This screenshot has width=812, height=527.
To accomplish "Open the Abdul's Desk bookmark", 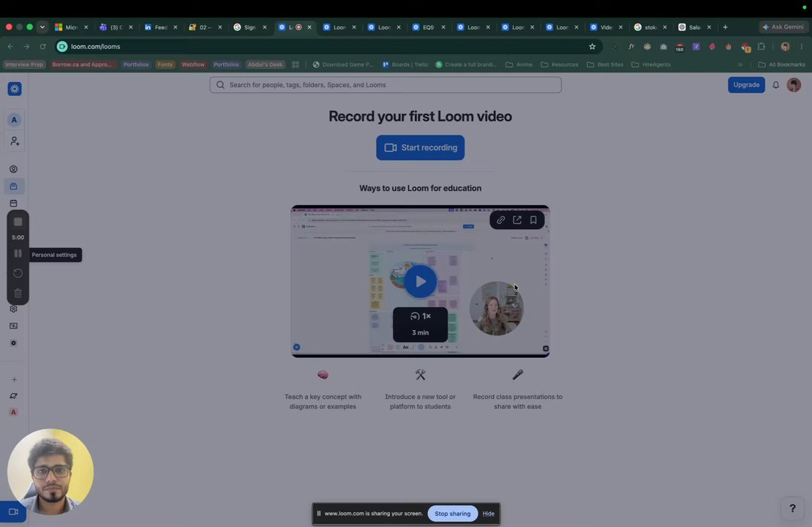I will click(265, 64).
